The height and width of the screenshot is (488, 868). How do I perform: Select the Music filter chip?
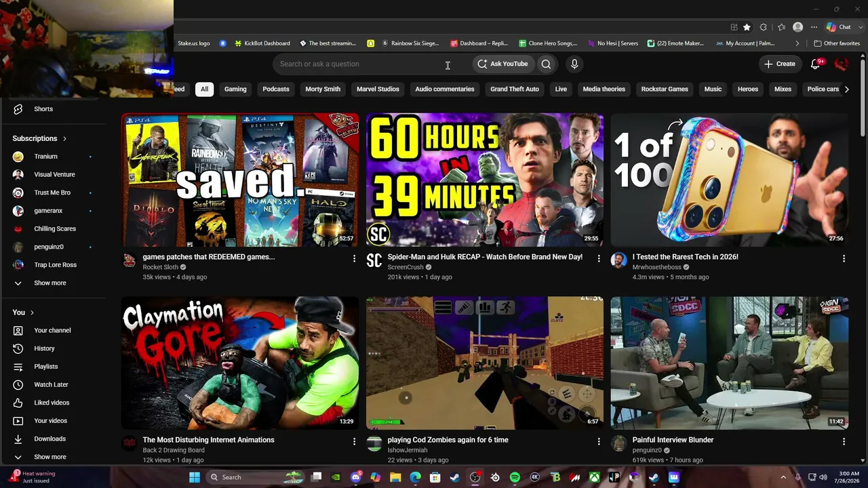point(713,89)
